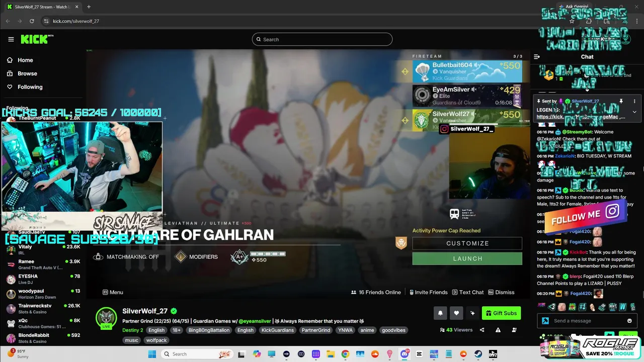Click the address bar URL
This screenshot has height=362, width=644.
coord(76,21)
